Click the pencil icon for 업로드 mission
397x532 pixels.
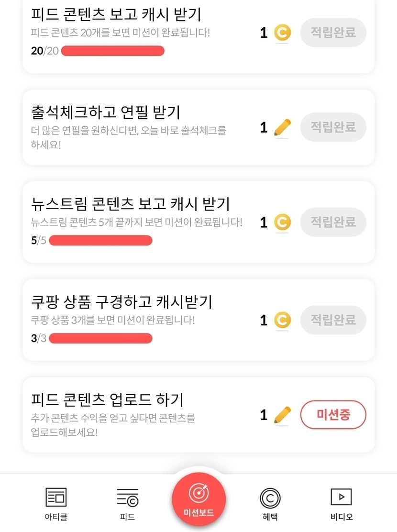(282, 415)
